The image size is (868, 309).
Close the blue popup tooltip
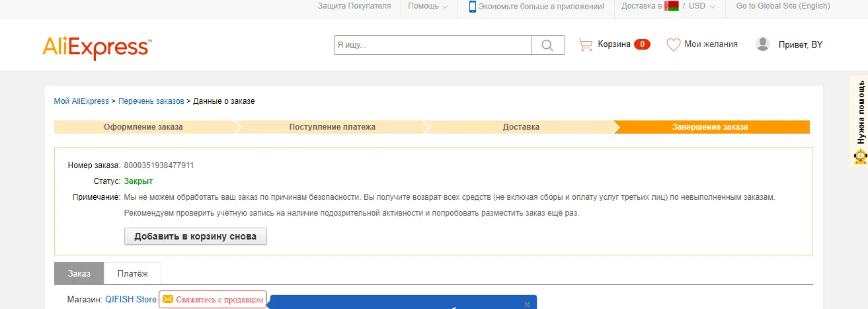527,304
